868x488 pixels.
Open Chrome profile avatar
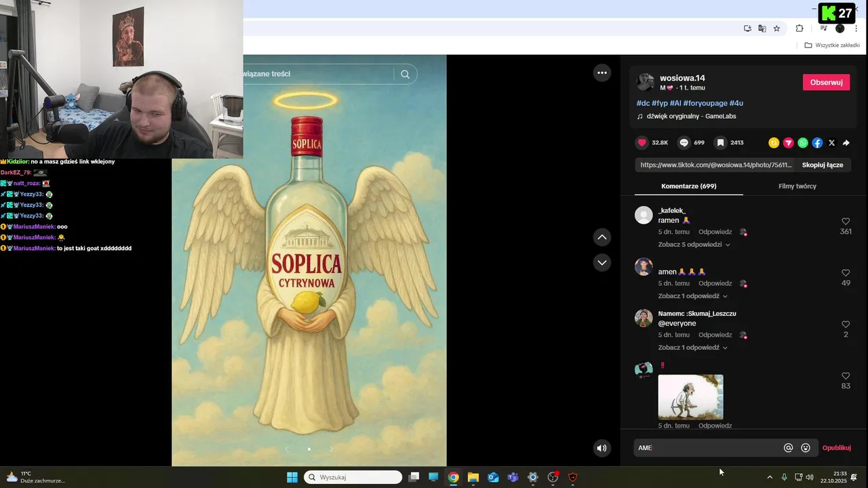click(840, 28)
